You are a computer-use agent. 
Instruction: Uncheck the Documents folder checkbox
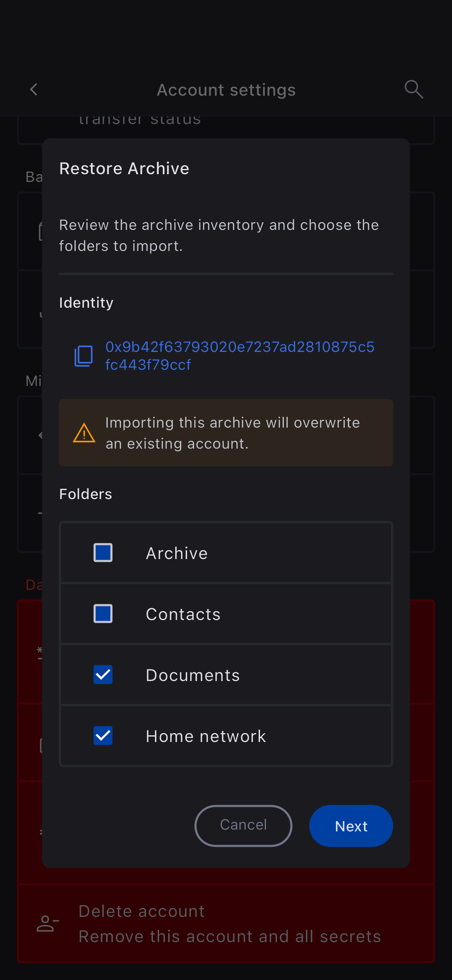click(x=103, y=674)
